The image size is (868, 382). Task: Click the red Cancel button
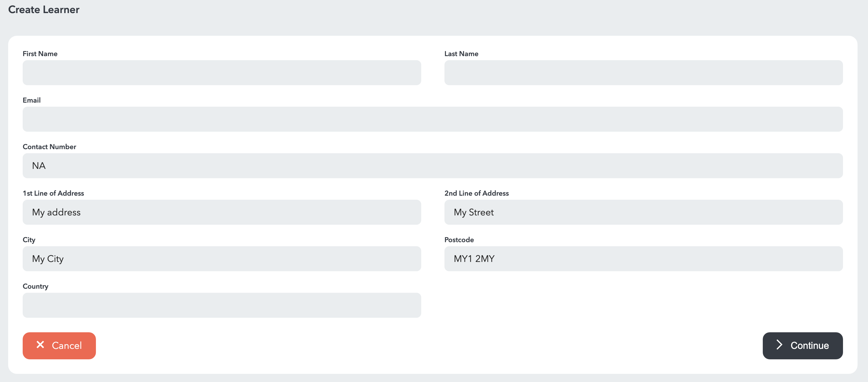click(x=59, y=345)
